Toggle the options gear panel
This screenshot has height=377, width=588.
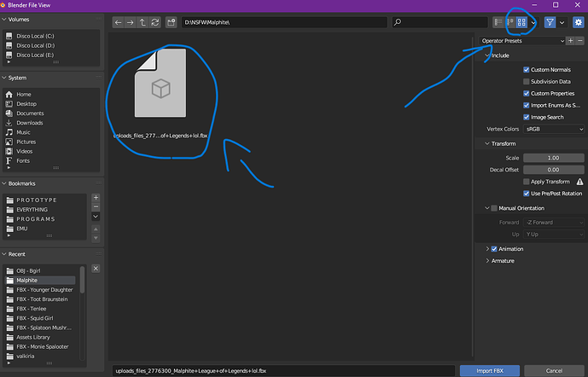[579, 22]
